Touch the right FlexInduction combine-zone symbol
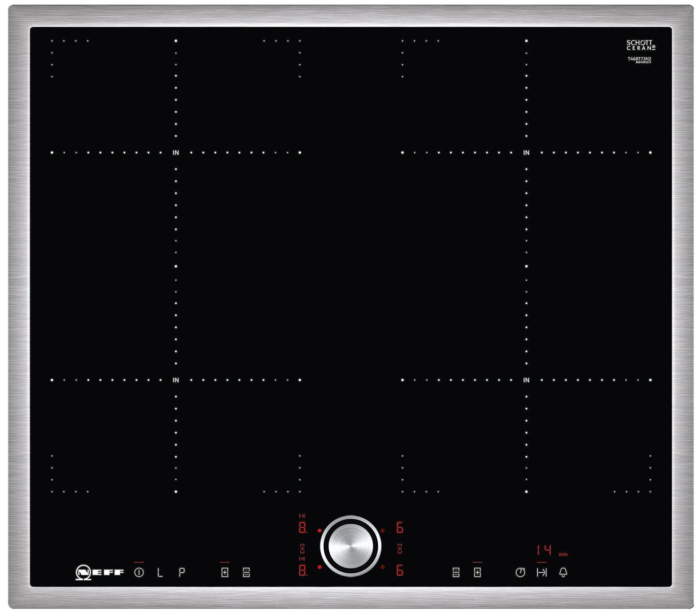This screenshot has width=700, height=614. (477, 572)
